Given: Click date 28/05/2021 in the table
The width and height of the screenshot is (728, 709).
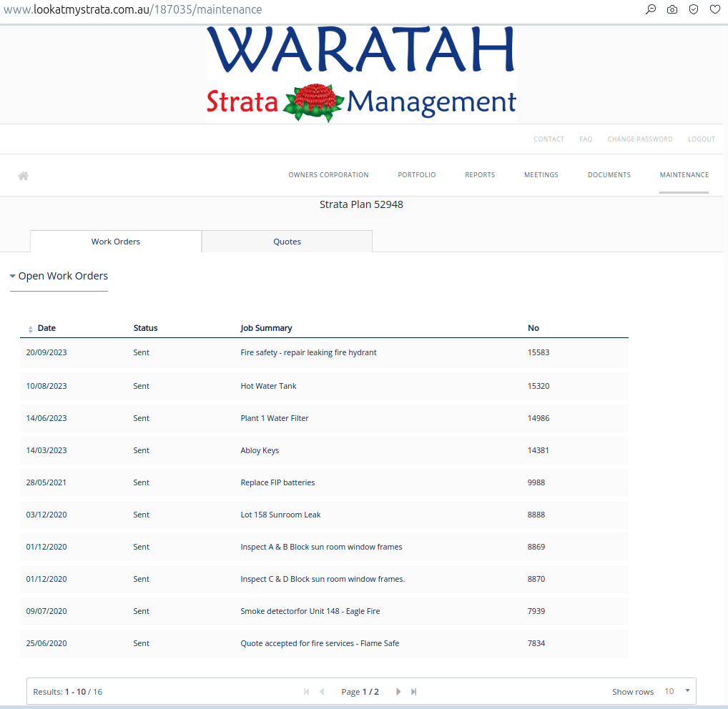Looking at the screenshot, I should [x=46, y=482].
